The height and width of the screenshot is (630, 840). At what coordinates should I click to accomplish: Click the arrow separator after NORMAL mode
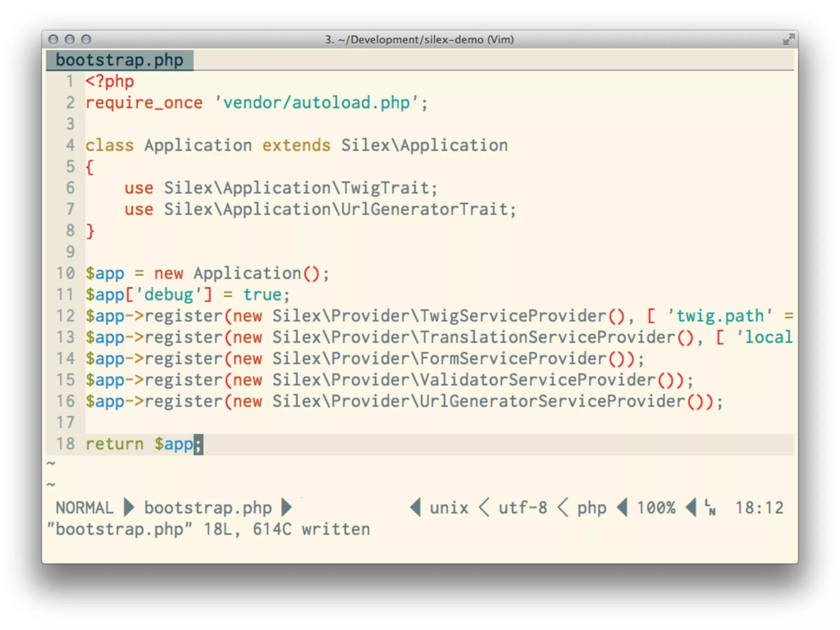tap(129, 507)
